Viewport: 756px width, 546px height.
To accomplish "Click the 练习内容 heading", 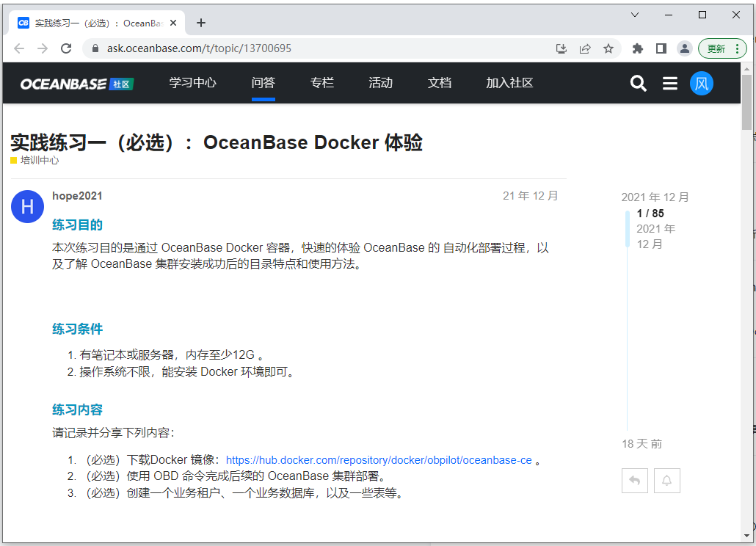I will tap(77, 410).
